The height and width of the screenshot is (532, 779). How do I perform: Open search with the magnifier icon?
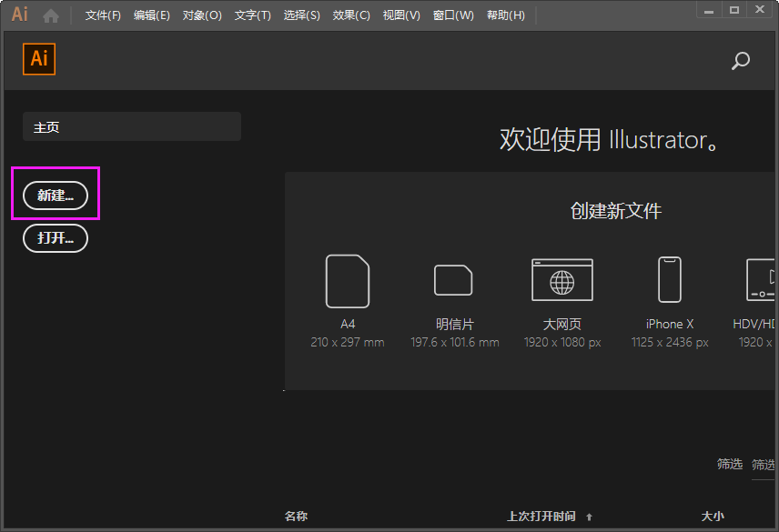tap(740, 61)
